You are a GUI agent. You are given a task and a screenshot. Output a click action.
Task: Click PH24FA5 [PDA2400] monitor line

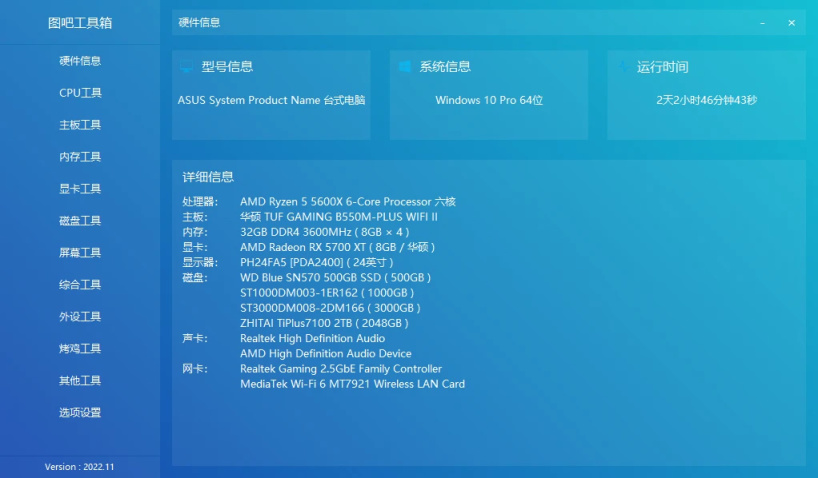click(317, 262)
